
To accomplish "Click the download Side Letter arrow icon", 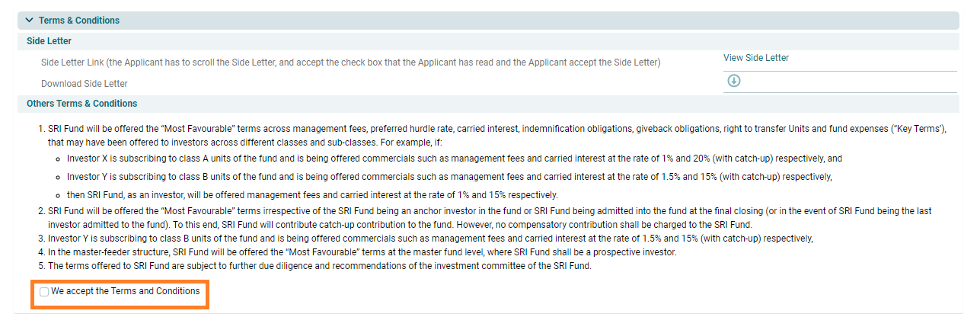I will tap(734, 81).
